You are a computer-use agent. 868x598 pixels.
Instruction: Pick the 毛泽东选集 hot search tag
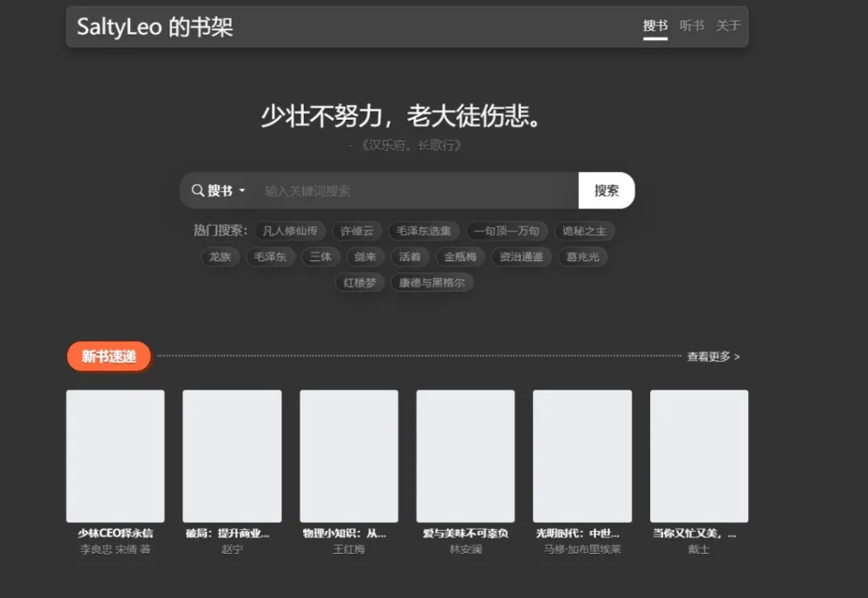tap(424, 231)
